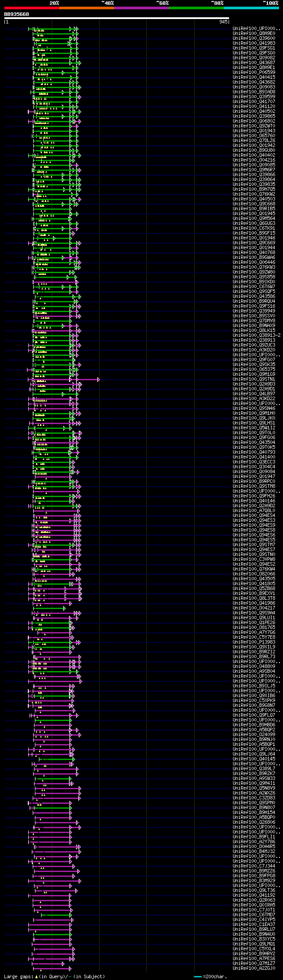Select the UniRef100_B9GWA6 label
This screenshot has height=980, width=283.
(x=254, y=257)
